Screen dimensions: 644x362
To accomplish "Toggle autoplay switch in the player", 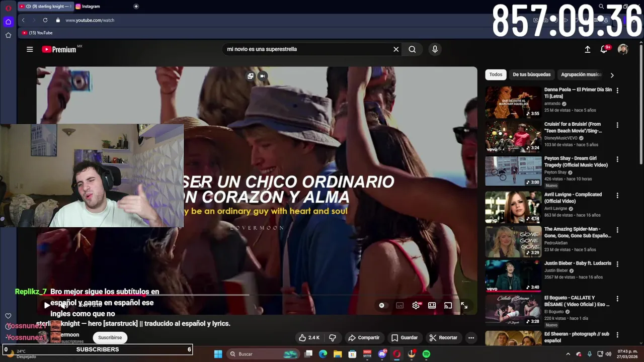I will click(382, 305).
